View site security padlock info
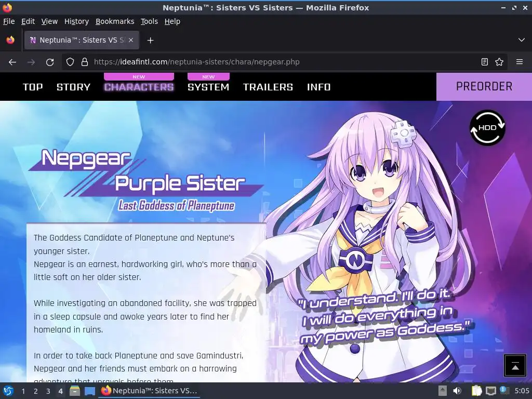Image resolution: width=532 pixels, height=399 pixels. 85,62
